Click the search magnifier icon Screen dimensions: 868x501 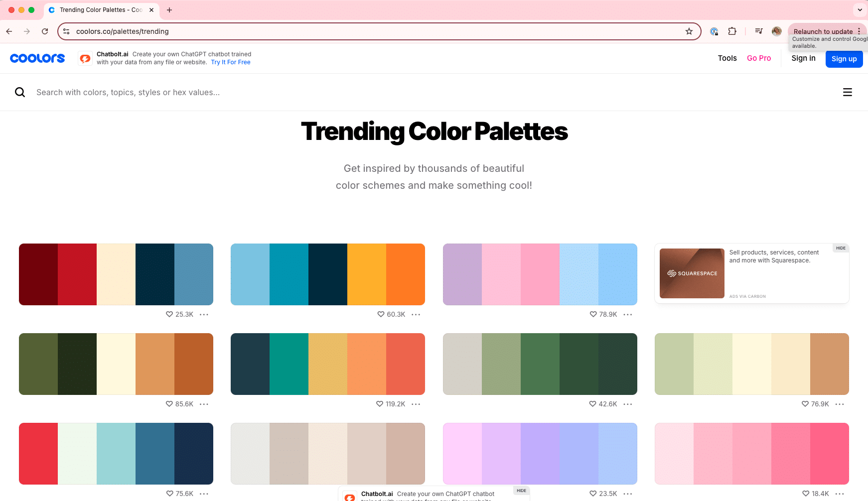tap(20, 92)
